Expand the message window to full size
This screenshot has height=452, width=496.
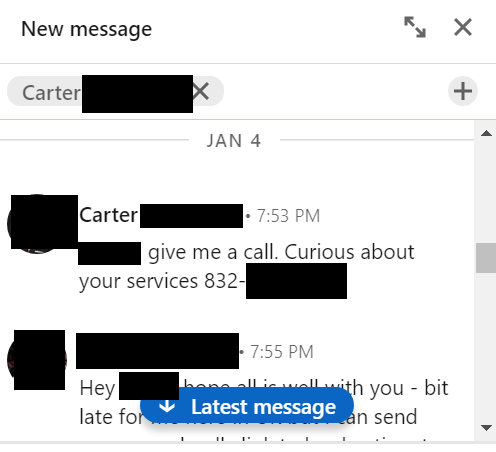tap(415, 27)
